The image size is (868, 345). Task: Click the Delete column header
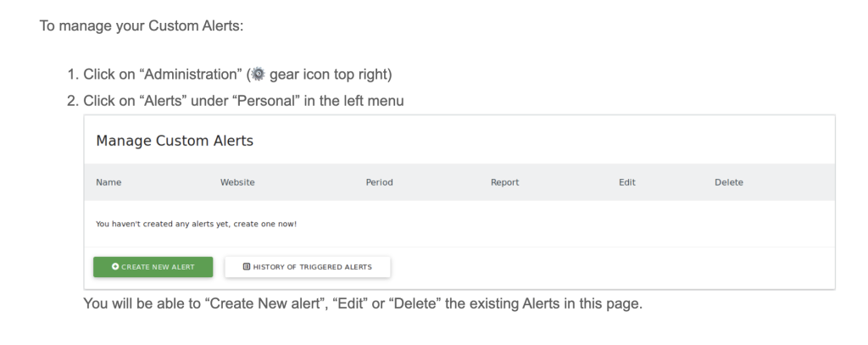pyautogui.click(x=729, y=182)
